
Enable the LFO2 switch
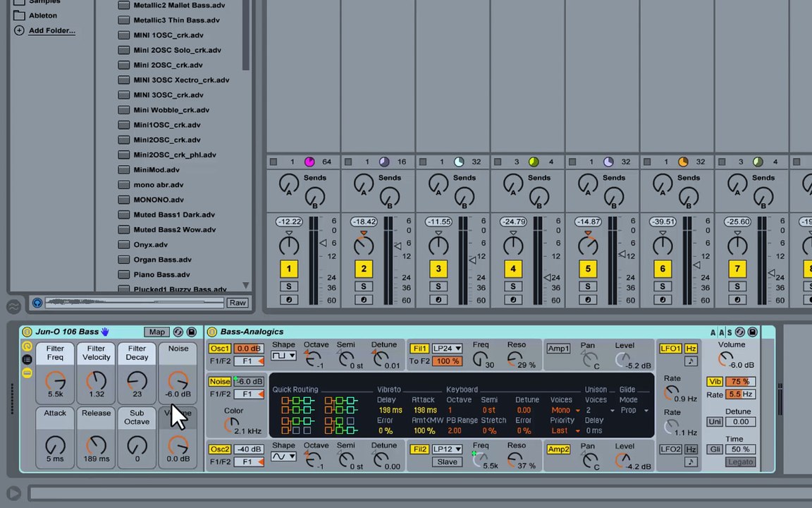pos(670,449)
